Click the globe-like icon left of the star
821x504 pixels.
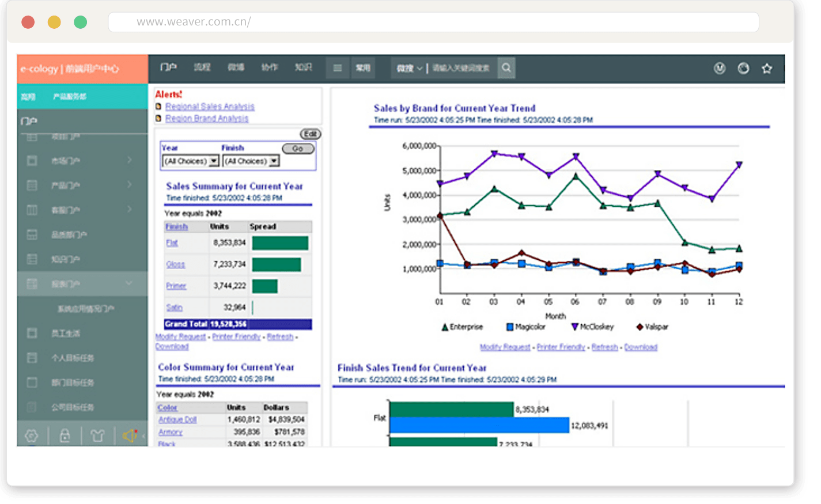click(x=743, y=69)
